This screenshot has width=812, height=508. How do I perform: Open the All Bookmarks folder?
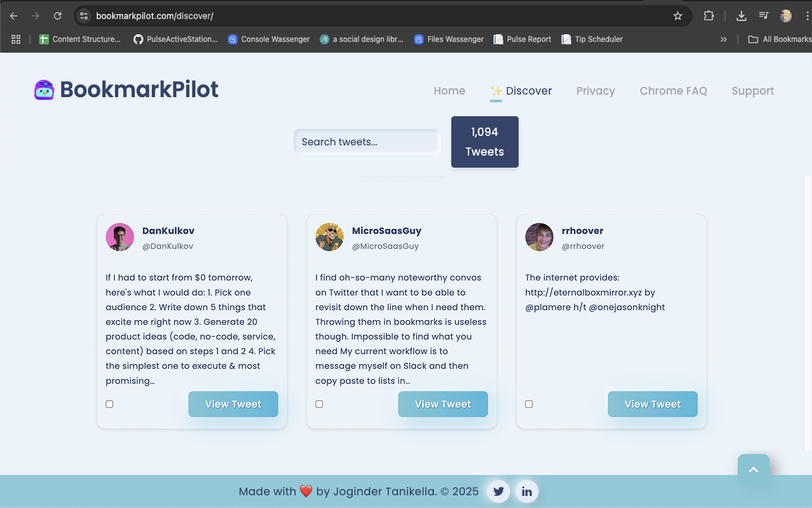pyautogui.click(x=780, y=39)
